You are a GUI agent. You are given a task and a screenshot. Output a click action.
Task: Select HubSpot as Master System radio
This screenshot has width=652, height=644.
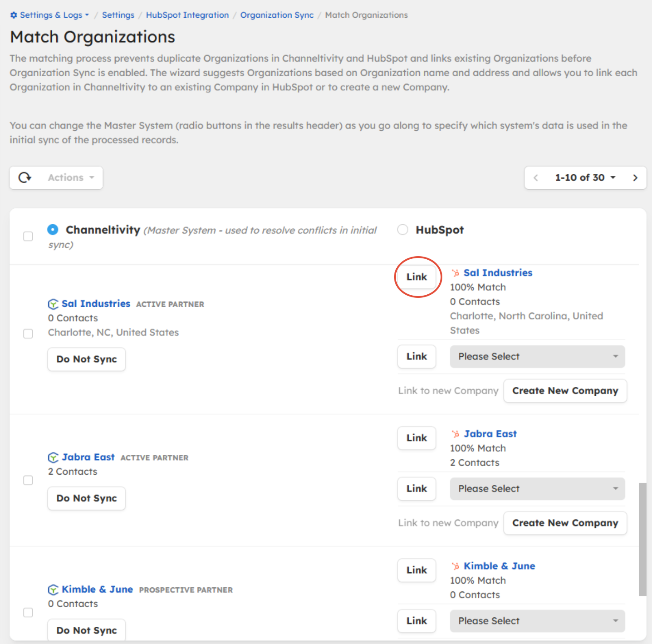(x=402, y=230)
